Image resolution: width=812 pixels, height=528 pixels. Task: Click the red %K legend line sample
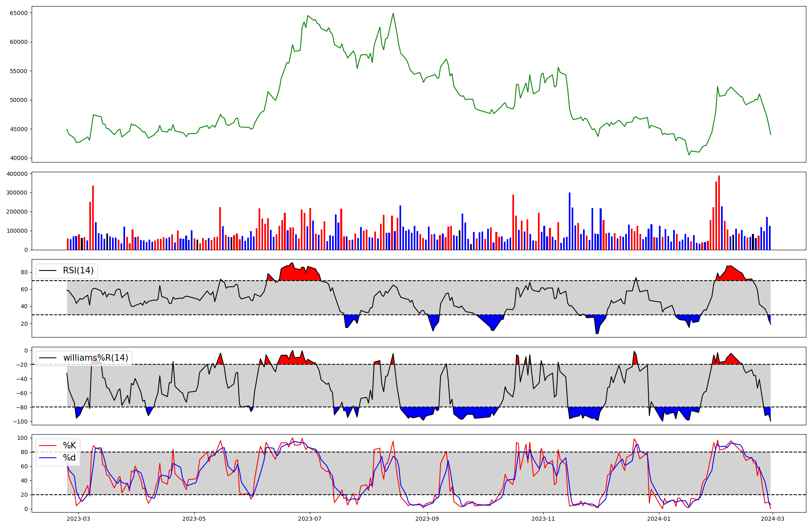click(x=48, y=446)
